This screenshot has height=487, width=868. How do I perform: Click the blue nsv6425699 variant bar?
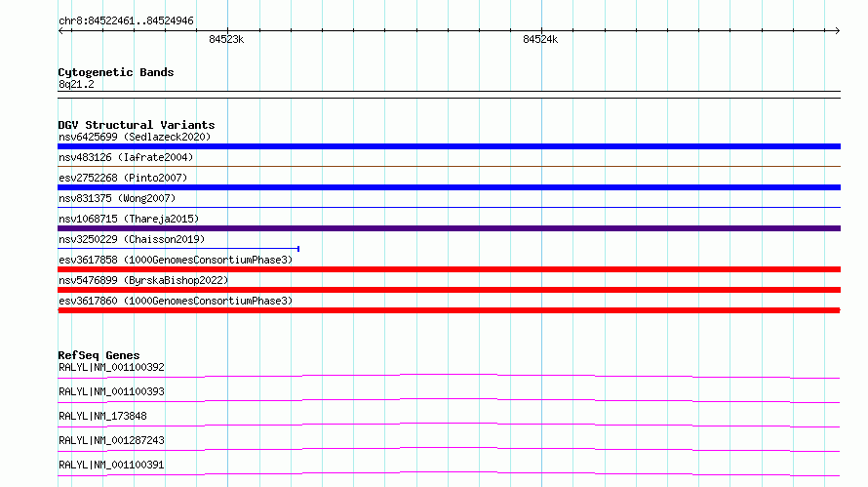(449, 146)
